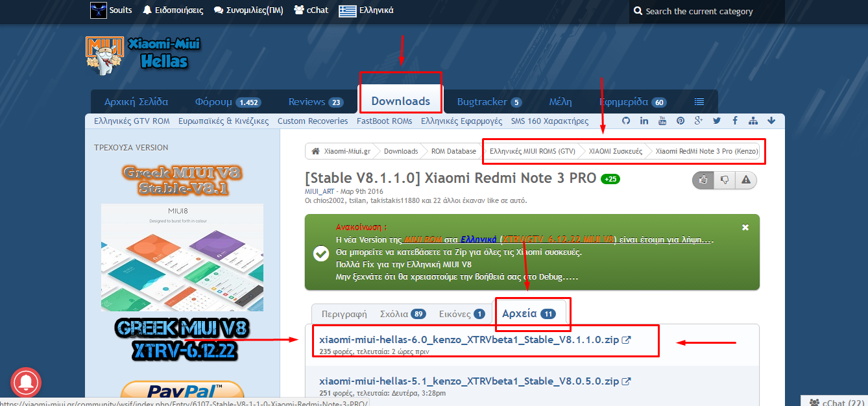Open Ειδοποιήσεις notifications bell

tap(173, 10)
